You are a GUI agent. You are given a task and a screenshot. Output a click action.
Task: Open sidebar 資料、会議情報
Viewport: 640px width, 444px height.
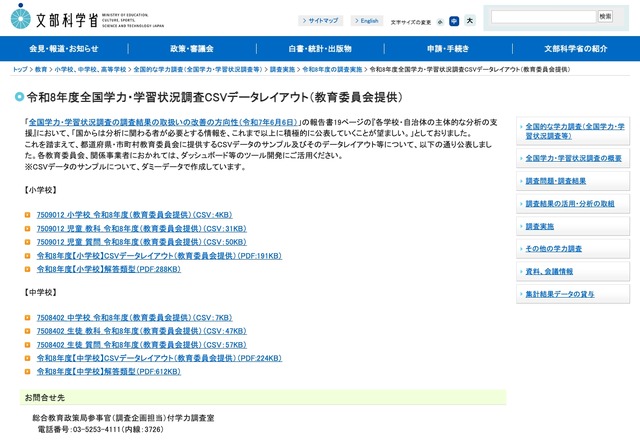coord(573,271)
